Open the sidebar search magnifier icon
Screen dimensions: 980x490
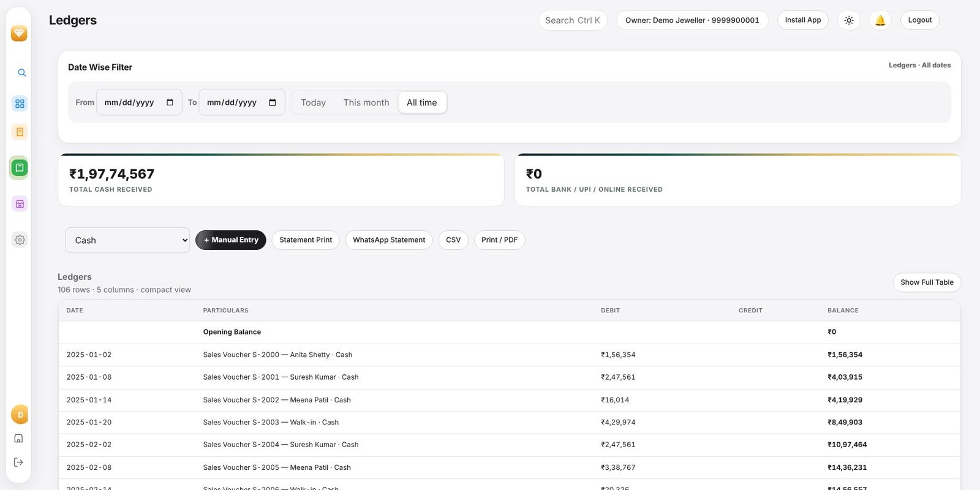point(21,73)
